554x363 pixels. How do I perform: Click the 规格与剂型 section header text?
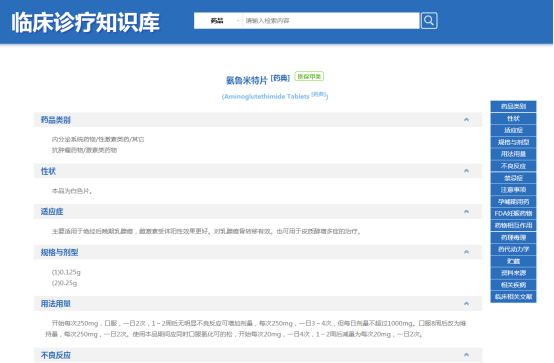click(59, 252)
